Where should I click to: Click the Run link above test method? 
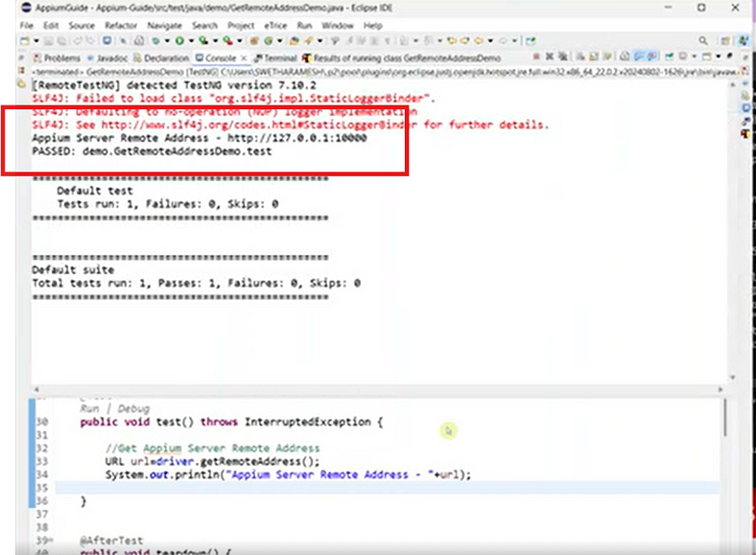[89, 408]
